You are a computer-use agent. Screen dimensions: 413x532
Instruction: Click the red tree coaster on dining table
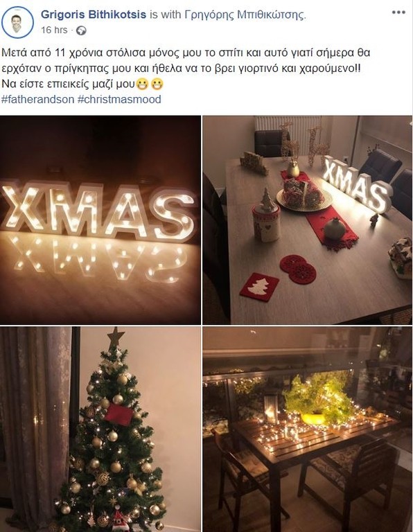[259, 287]
